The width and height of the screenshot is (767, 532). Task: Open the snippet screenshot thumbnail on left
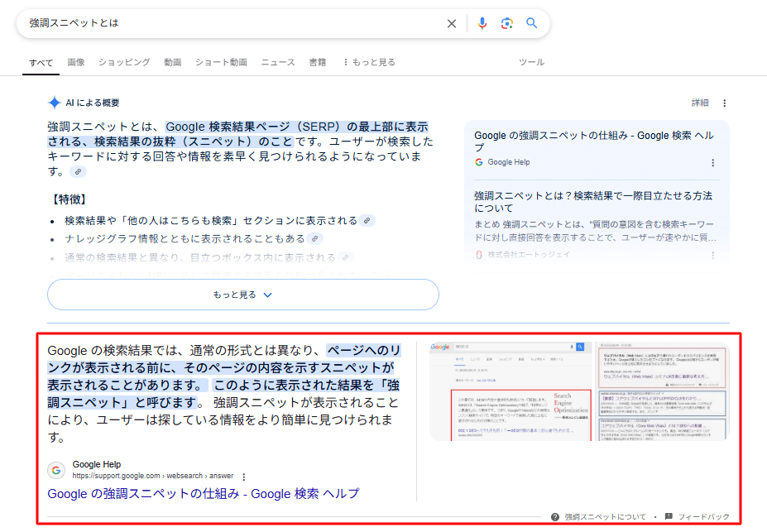click(511, 391)
